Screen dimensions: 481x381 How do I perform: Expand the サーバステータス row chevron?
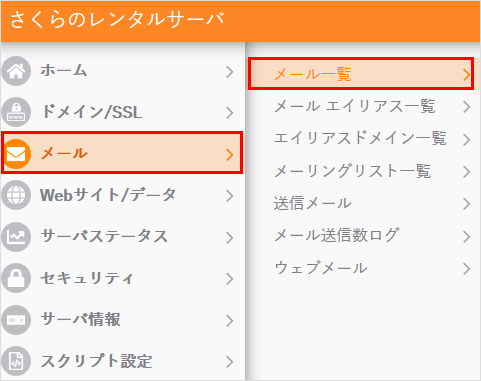[x=229, y=238]
